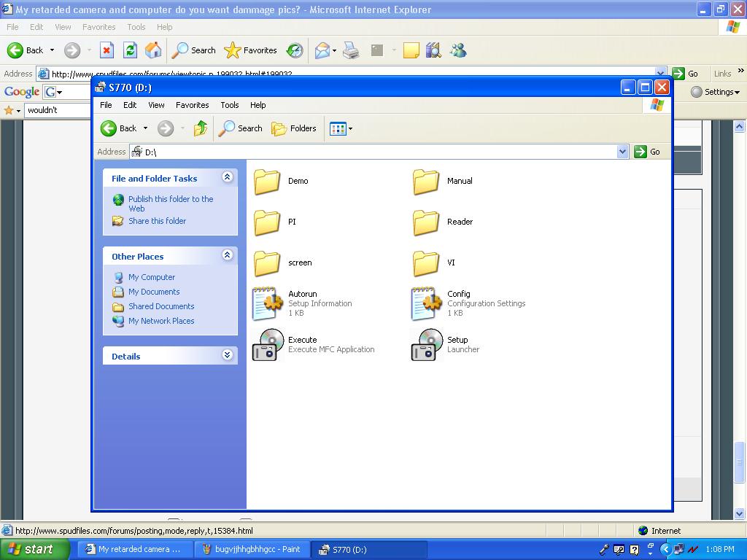Collapse the Other Places panel
The height and width of the screenshot is (560, 747).
pyautogui.click(x=227, y=255)
